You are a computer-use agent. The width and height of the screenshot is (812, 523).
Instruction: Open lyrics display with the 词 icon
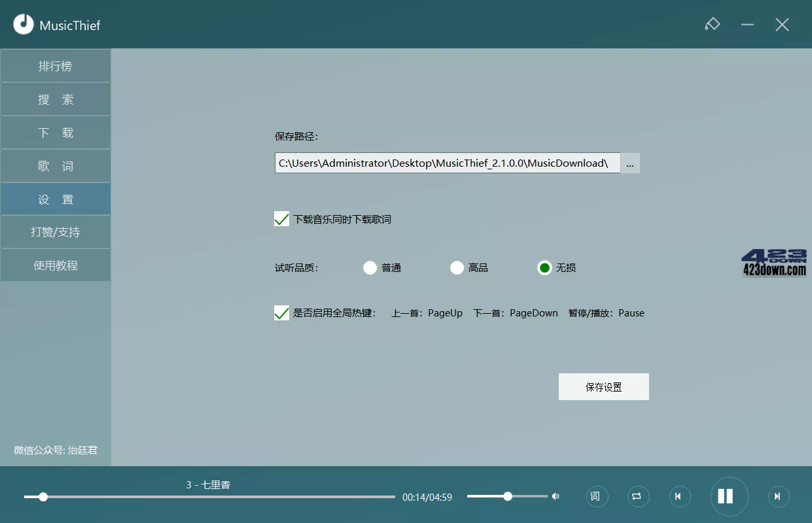point(597,496)
